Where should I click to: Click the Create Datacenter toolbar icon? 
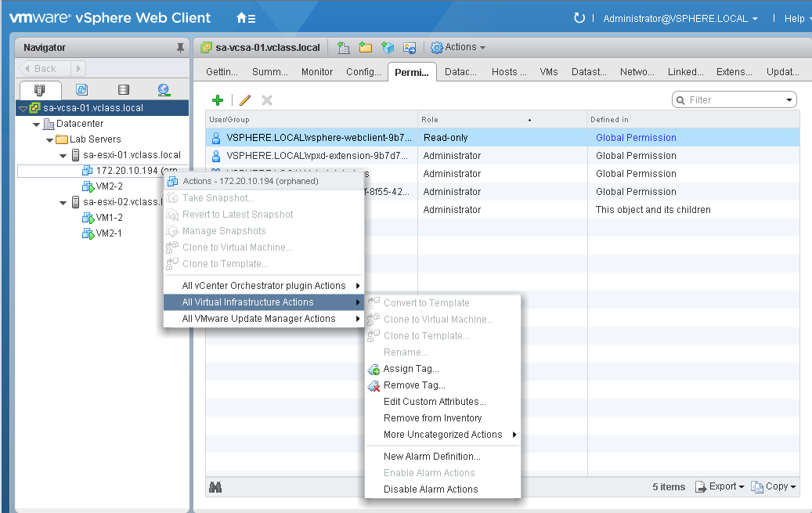[x=344, y=47]
